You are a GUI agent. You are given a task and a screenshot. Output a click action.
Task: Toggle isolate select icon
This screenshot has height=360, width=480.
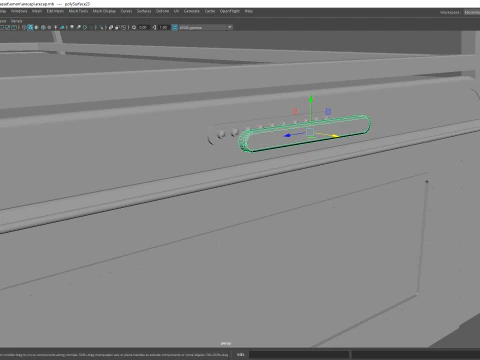tap(101, 27)
